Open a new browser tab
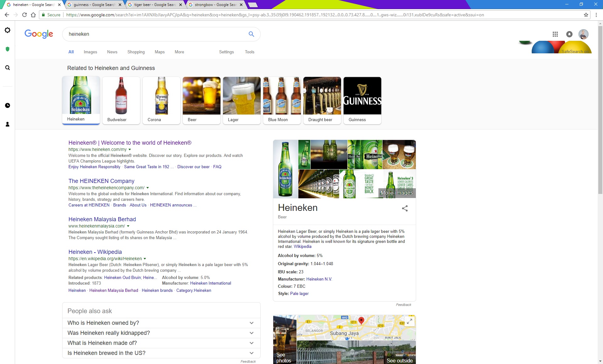The height and width of the screenshot is (364, 603). pos(253,5)
